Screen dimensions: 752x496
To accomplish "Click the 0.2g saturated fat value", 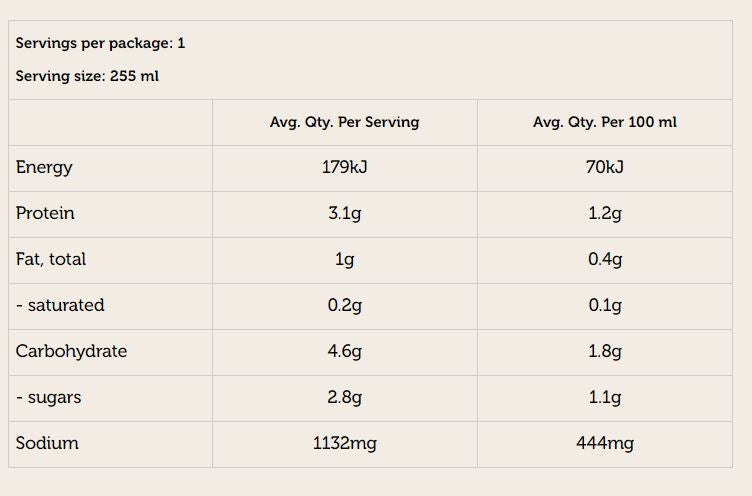I will pos(344,305).
